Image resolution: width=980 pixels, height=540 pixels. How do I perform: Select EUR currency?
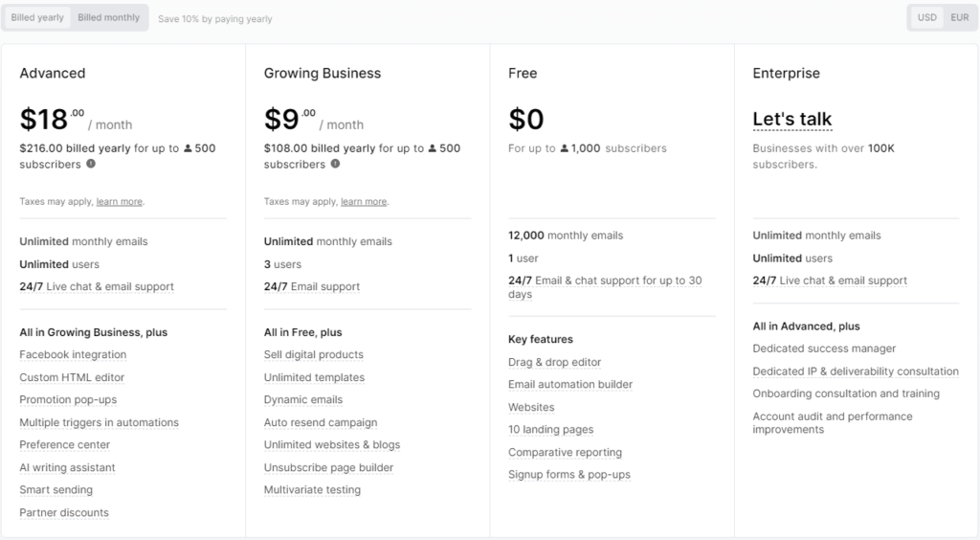coord(959,17)
